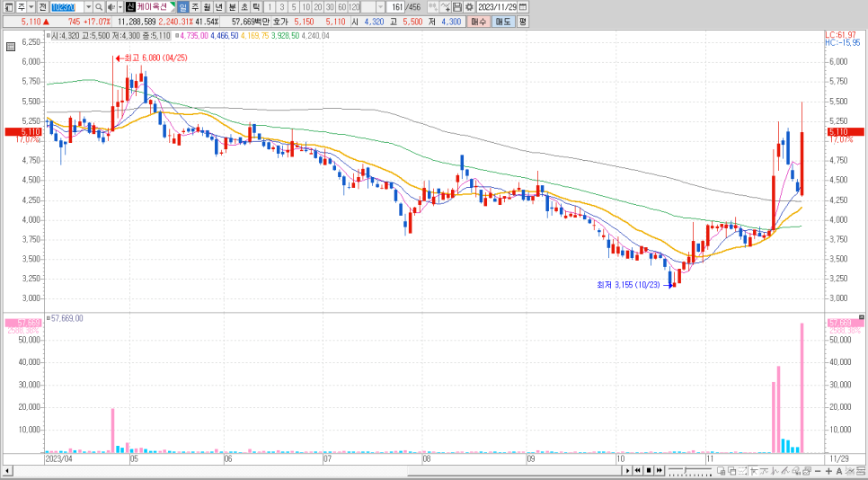Viewport: 868px width, 480px height.
Task: Click the eraser drawing icon in bottom toolbar
Action: click(x=797, y=471)
